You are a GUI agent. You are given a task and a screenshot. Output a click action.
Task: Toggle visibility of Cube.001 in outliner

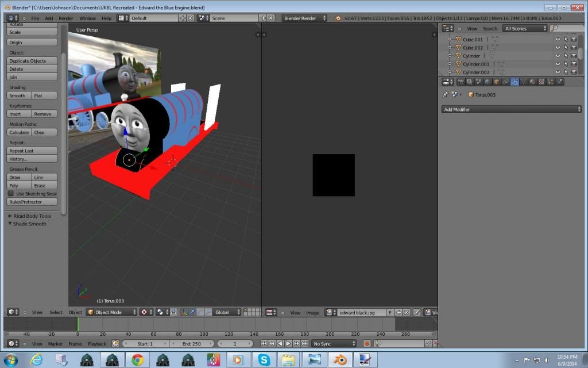point(558,40)
